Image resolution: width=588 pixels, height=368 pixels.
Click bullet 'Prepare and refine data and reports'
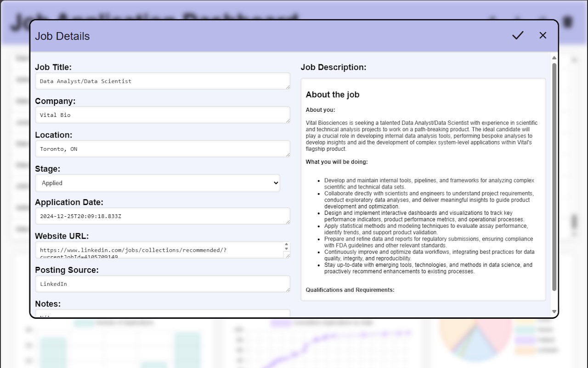click(429, 242)
